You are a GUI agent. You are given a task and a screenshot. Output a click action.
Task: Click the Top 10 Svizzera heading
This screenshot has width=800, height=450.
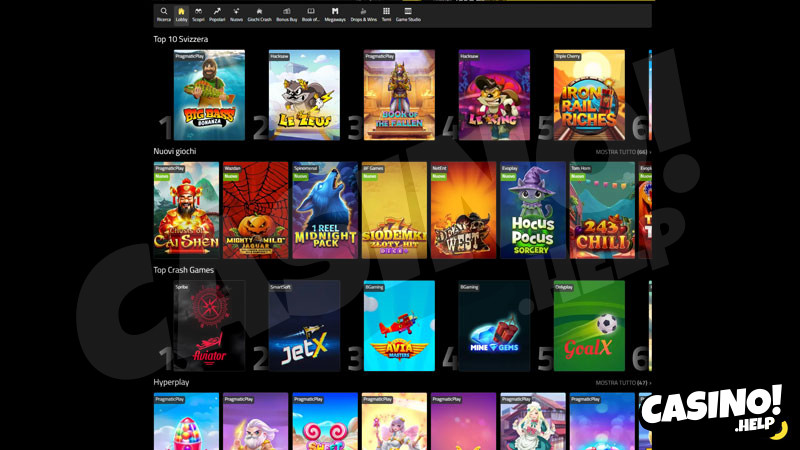181,39
